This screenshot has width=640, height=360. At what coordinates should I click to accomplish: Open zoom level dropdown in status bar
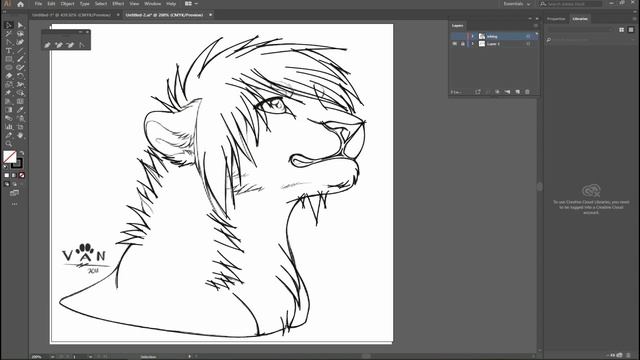click(53, 357)
